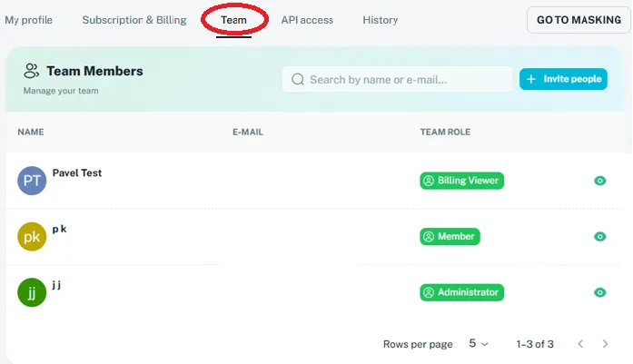Go to the next page arrow

(605, 344)
